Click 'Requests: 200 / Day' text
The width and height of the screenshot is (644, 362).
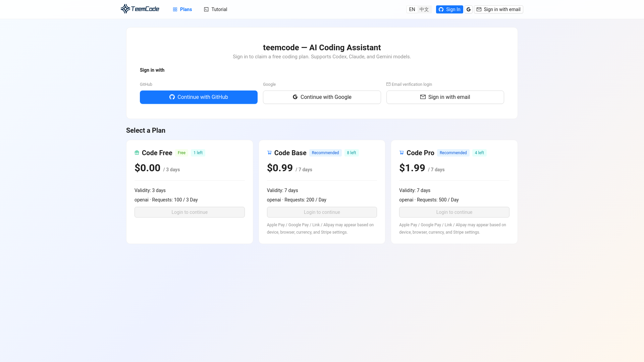pyautogui.click(x=305, y=200)
